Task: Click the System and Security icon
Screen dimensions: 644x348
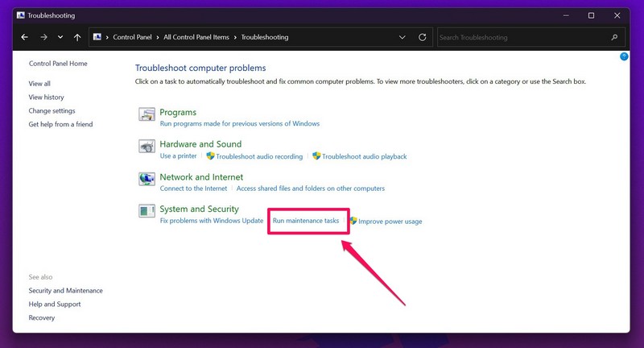Action: [x=147, y=212]
